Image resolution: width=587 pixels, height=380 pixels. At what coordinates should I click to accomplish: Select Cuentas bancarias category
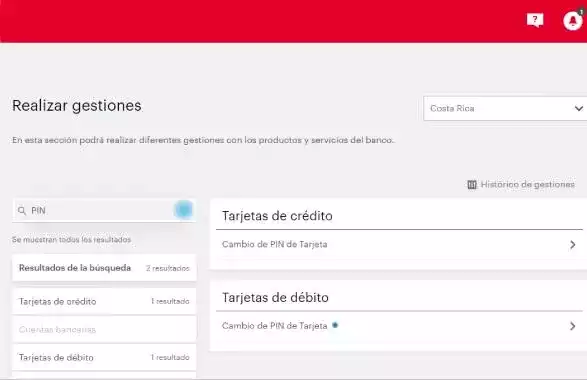[104, 329]
